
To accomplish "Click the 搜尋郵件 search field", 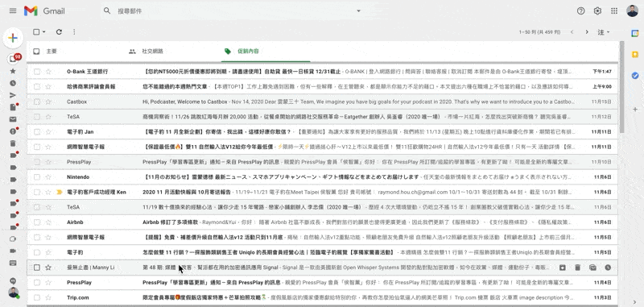I will [233, 10].
